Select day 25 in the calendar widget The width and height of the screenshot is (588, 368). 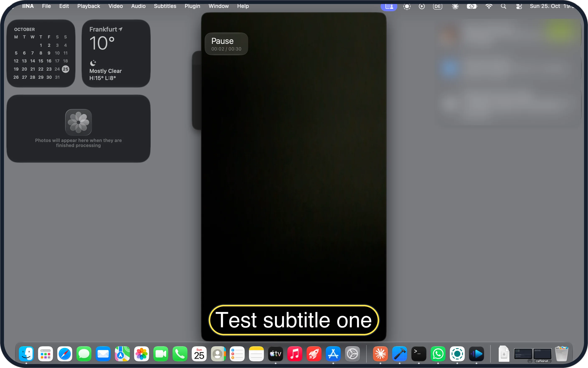tap(65, 69)
